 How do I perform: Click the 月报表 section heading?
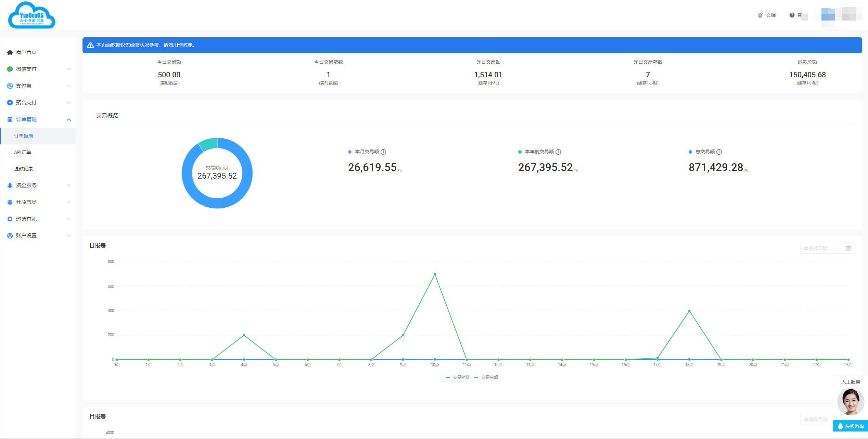(x=98, y=417)
